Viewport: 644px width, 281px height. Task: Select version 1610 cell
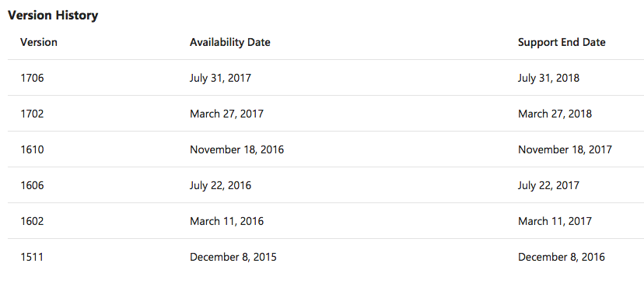pyautogui.click(x=32, y=149)
